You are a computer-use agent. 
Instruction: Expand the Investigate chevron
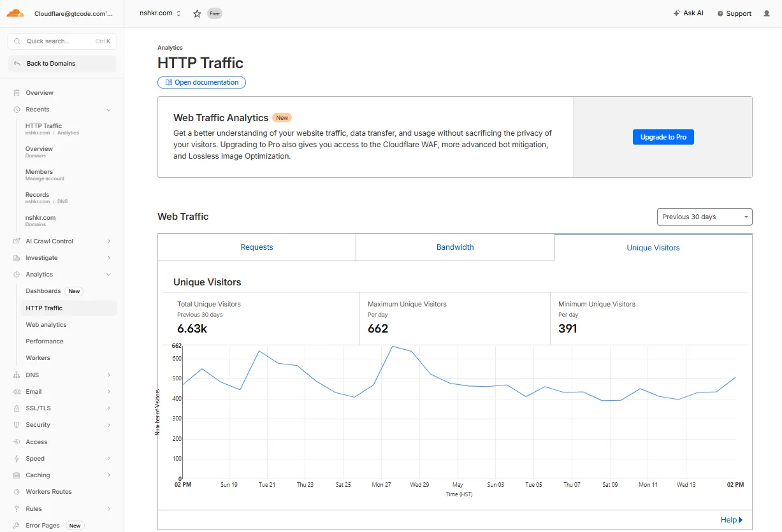tap(109, 258)
